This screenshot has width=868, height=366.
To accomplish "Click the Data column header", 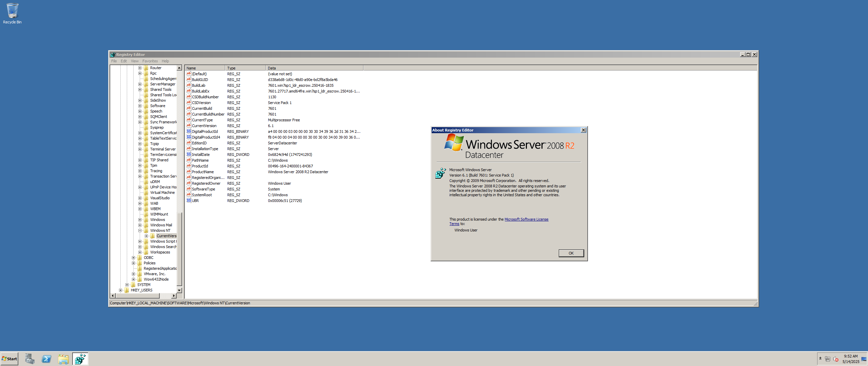I will pos(315,68).
